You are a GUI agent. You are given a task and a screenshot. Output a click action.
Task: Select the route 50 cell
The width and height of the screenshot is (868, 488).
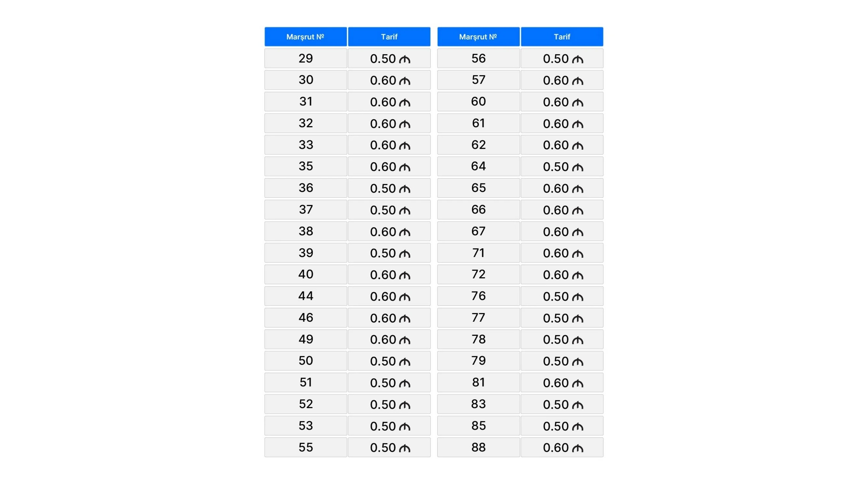[306, 361]
